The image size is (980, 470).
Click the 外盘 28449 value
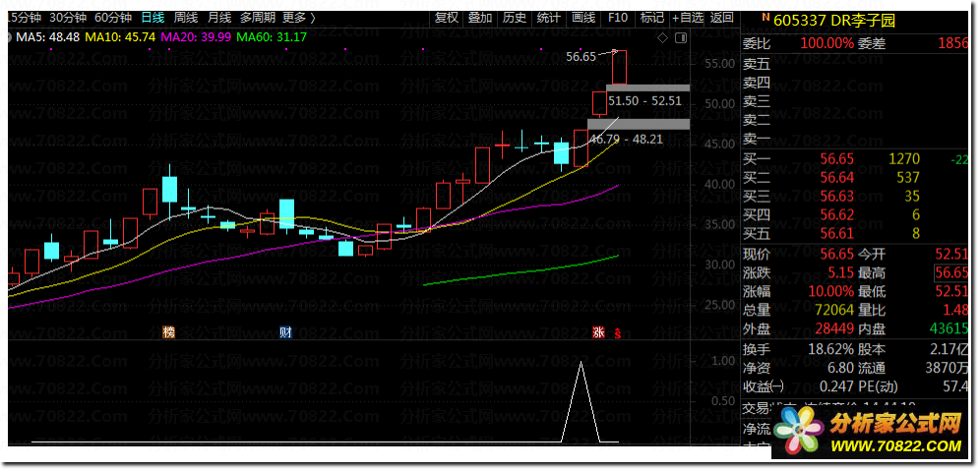832,328
